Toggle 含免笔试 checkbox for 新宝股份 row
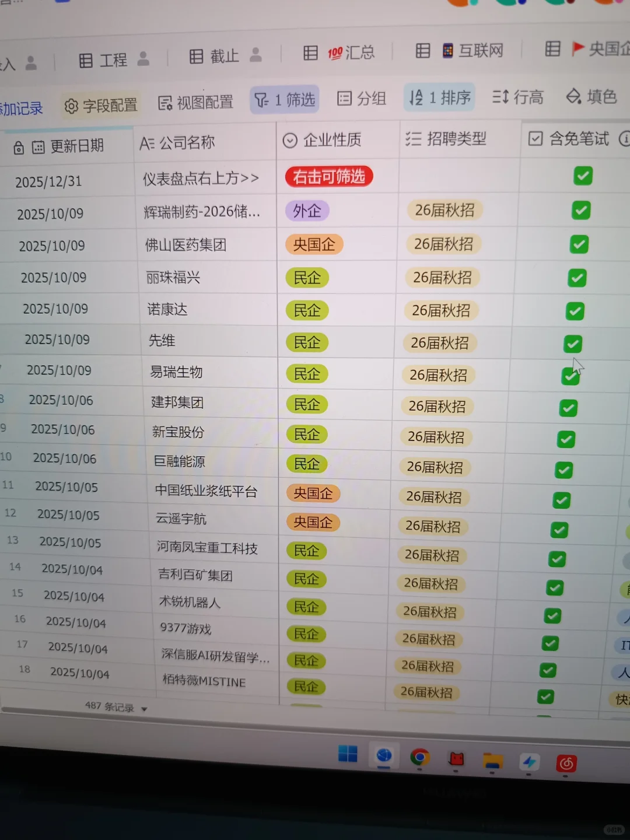Screen dimensions: 630x840 pos(566,439)
